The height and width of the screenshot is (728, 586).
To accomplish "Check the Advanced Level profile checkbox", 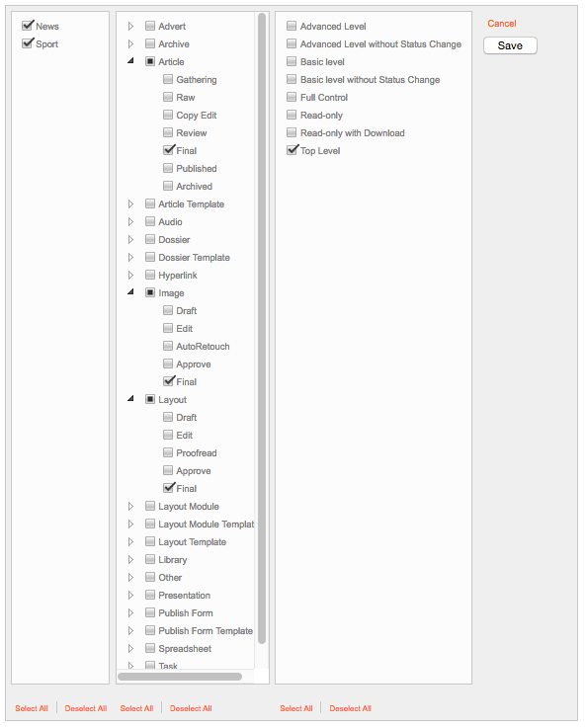I will 292,26.
